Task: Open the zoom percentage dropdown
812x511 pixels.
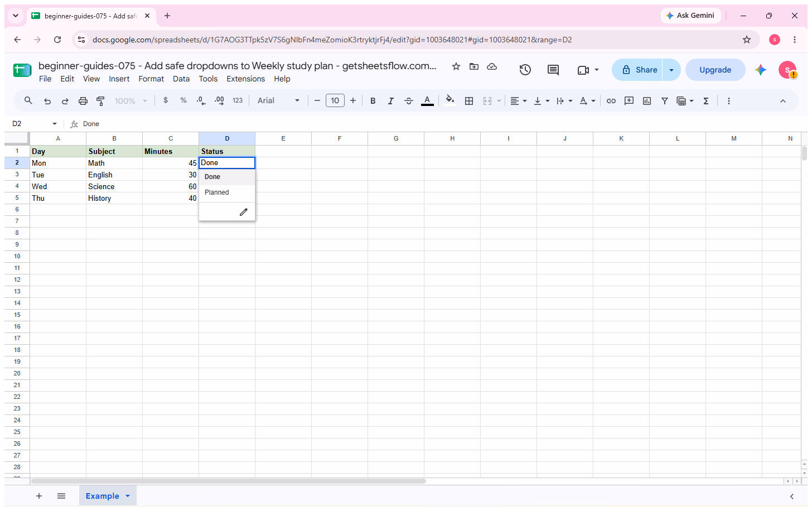Action: pos(131,101)
